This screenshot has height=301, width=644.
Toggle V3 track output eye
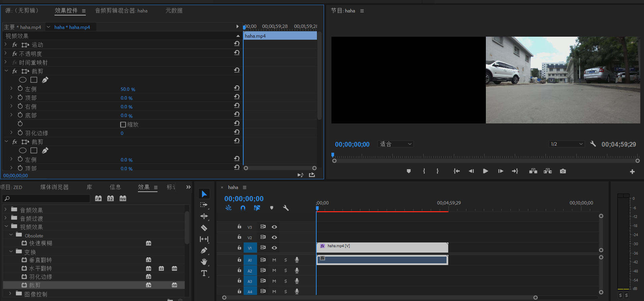(x=274, y=227)
